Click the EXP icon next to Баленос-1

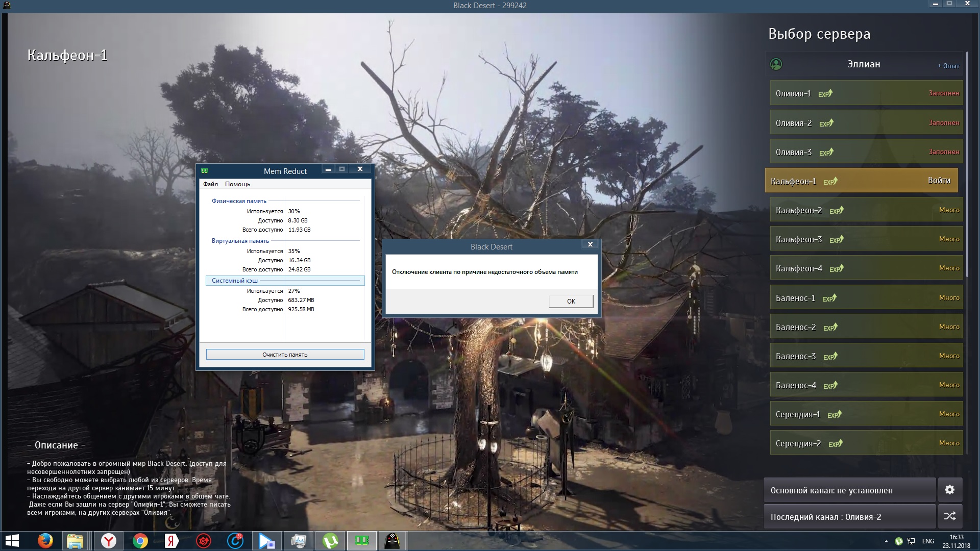click(x=829, y=298)
